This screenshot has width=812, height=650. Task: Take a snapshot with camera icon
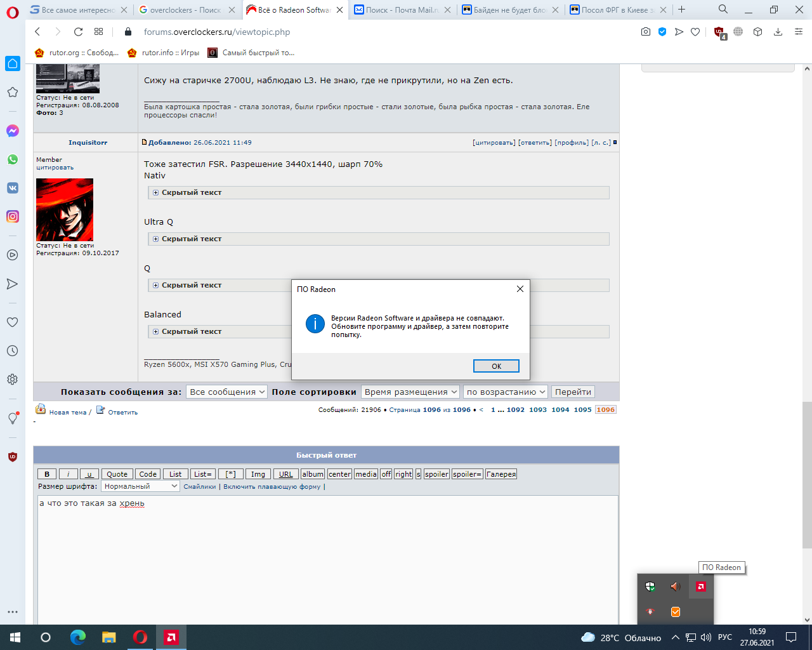(646, 32)
